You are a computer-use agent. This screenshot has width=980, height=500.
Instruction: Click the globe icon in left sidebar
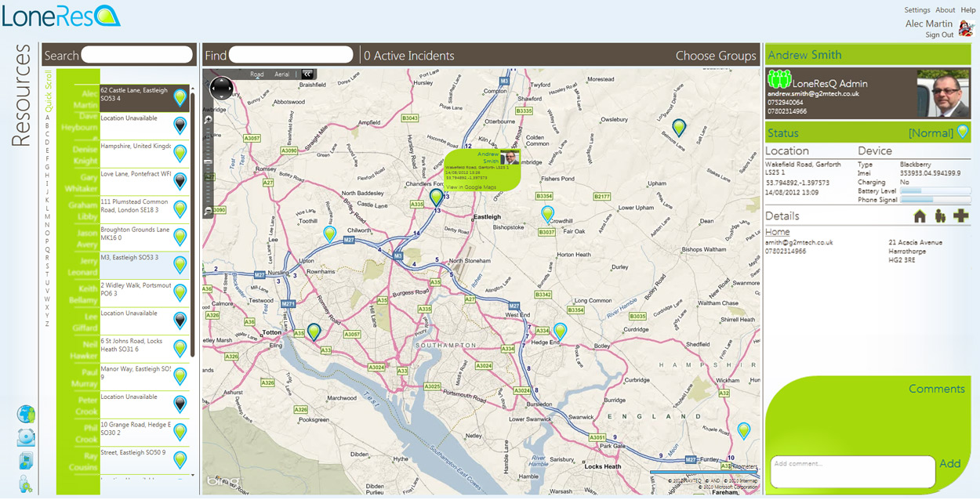(x=26, y=415)
